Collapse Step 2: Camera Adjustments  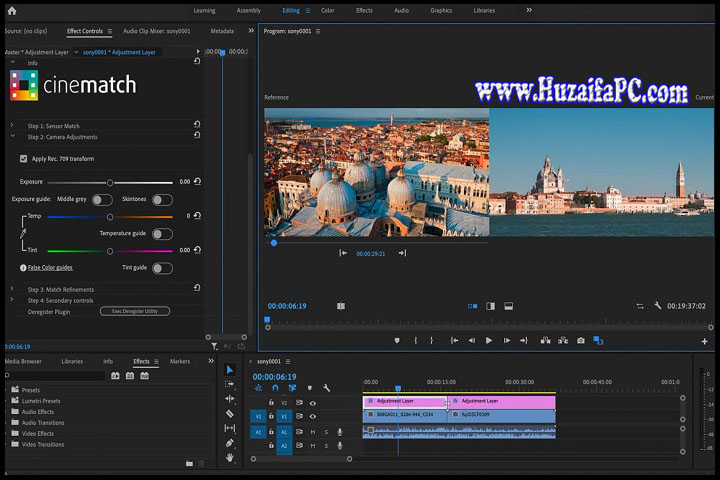[12, 136]
